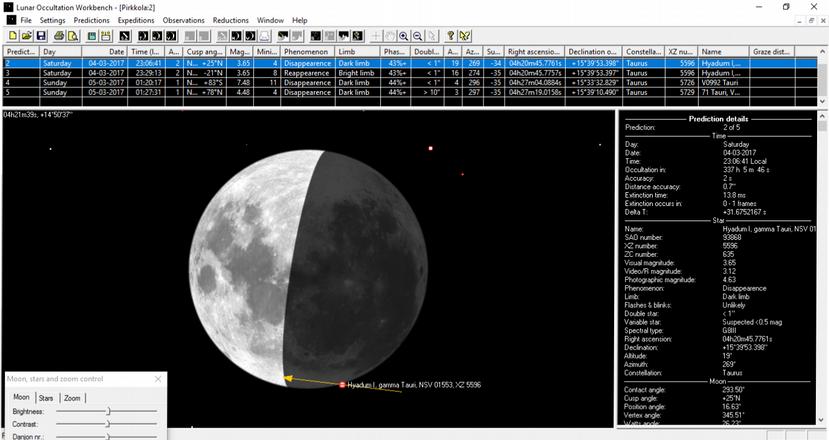This screenshot has width=829, height=440.
Task: Open the Expeditions menu
Action: click(x=136, y=20)
